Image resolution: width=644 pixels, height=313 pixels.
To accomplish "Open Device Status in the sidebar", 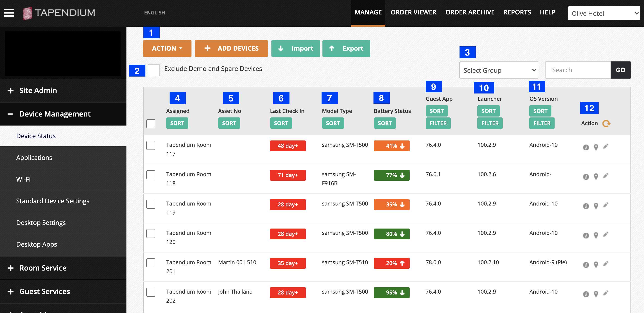I will click(36, 136).
